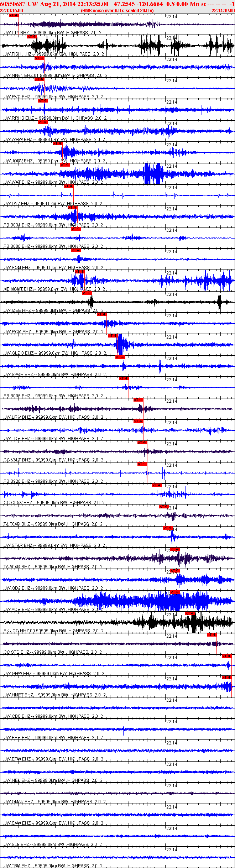This screenshot has width=235, height=868.
Task: Select the UW.SVOH EHZ station label
Action: [x=54, y=375]
